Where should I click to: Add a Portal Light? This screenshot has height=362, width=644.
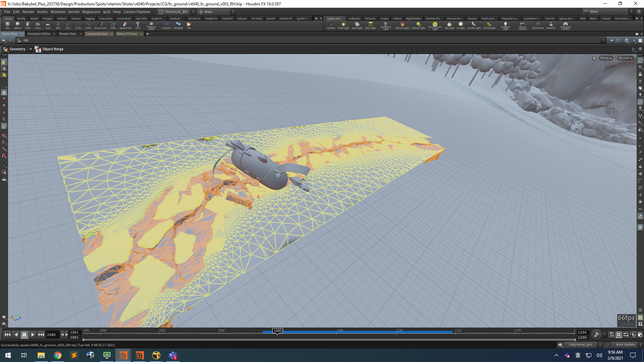coord(489,25)
